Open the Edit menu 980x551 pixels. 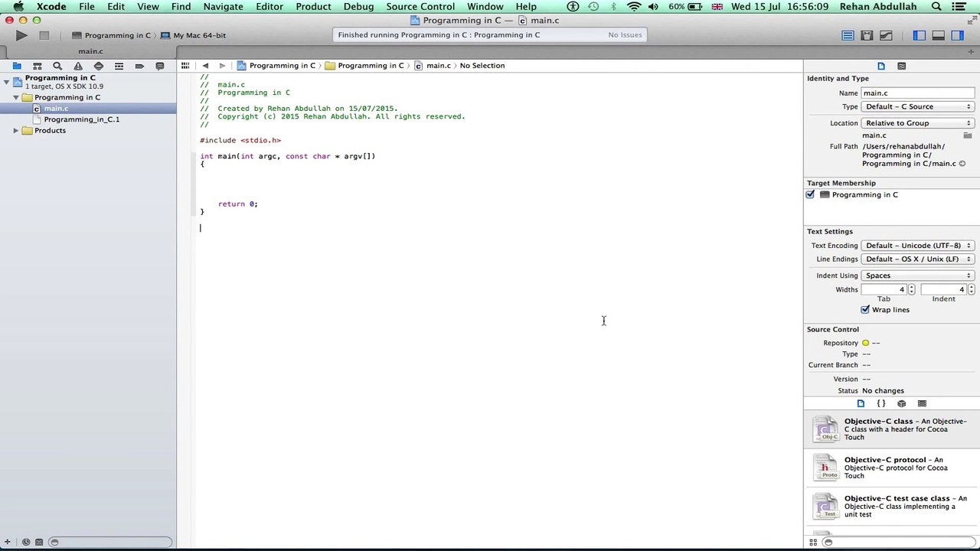point(116,7)
